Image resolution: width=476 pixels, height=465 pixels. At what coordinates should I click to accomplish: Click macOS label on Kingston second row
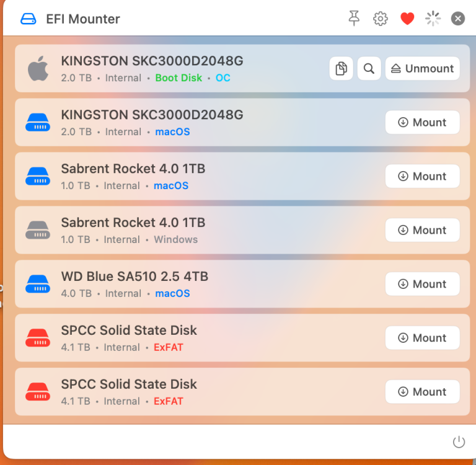click(172, 132)
